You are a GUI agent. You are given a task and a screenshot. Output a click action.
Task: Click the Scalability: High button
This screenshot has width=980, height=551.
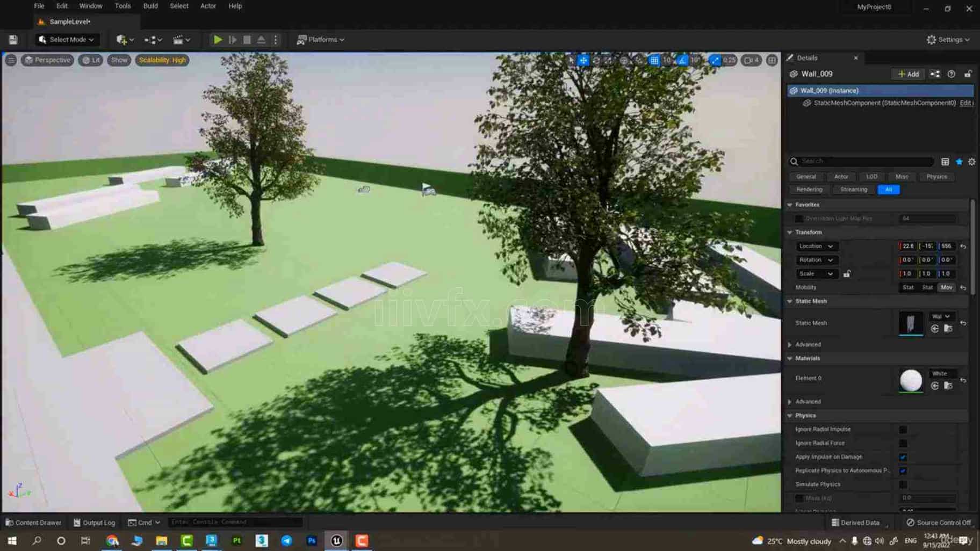click(x=162, y=60)
